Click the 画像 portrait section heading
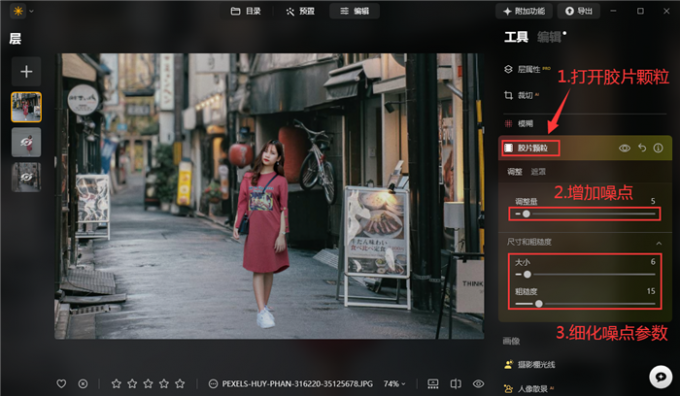 (511, 341)
